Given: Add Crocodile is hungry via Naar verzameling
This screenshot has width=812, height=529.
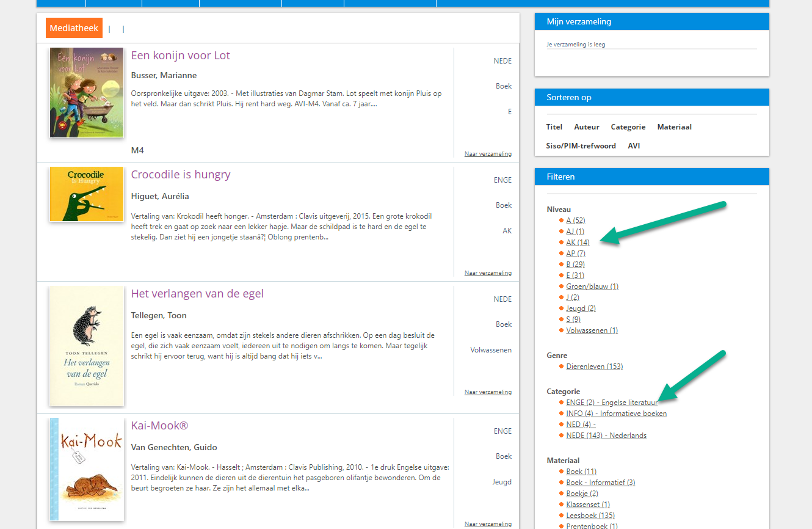Looking at the screenshot, I should pos(488,273).
